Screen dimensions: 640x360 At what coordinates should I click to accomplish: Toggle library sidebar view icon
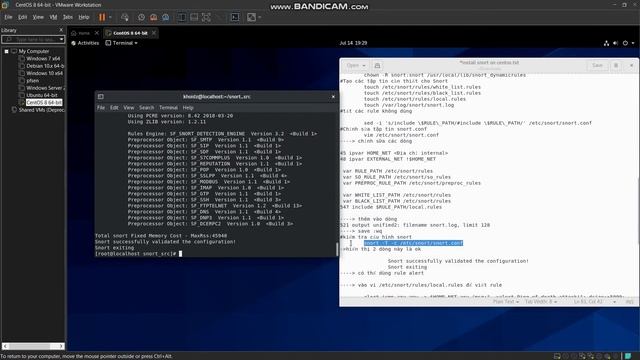(x=182, y=17)
